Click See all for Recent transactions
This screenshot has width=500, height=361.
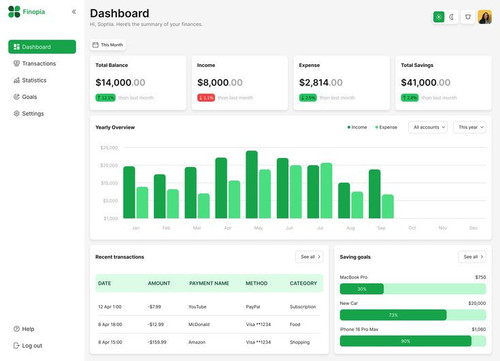(309, 257)
